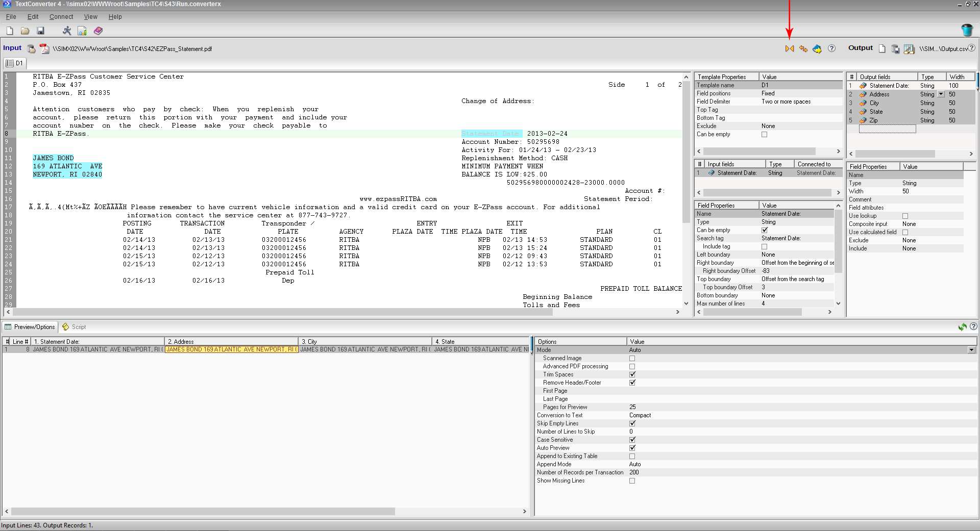Select Statement Date output field row

point(911,86)
